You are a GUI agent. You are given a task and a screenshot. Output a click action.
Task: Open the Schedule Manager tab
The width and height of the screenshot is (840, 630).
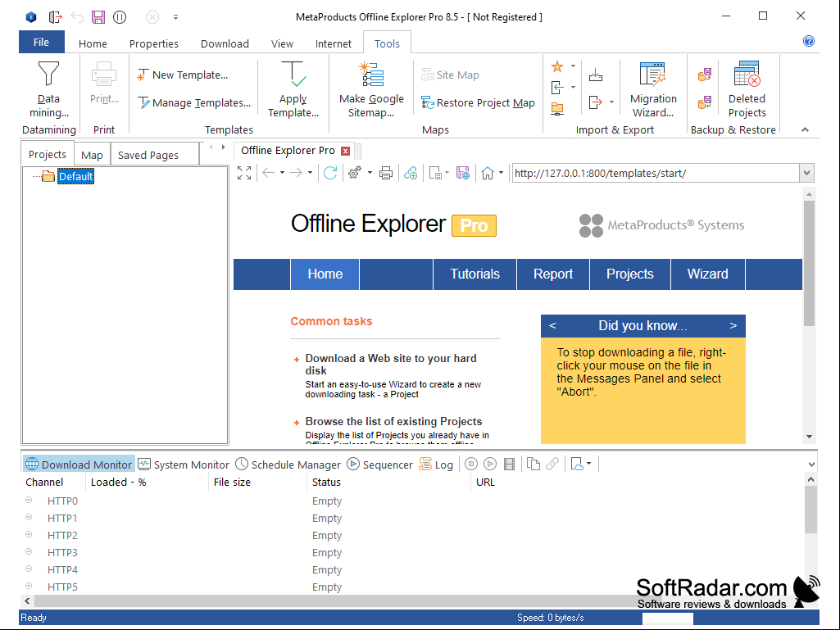point(288,465)
